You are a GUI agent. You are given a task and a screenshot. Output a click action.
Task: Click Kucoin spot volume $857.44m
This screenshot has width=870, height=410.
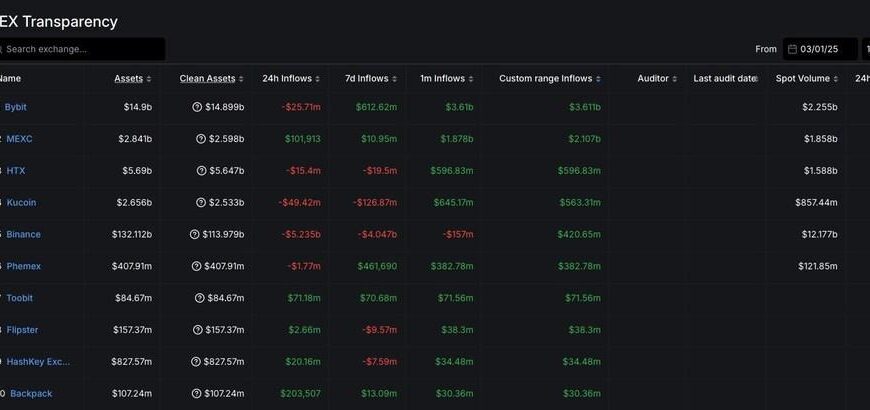(816, 203)
